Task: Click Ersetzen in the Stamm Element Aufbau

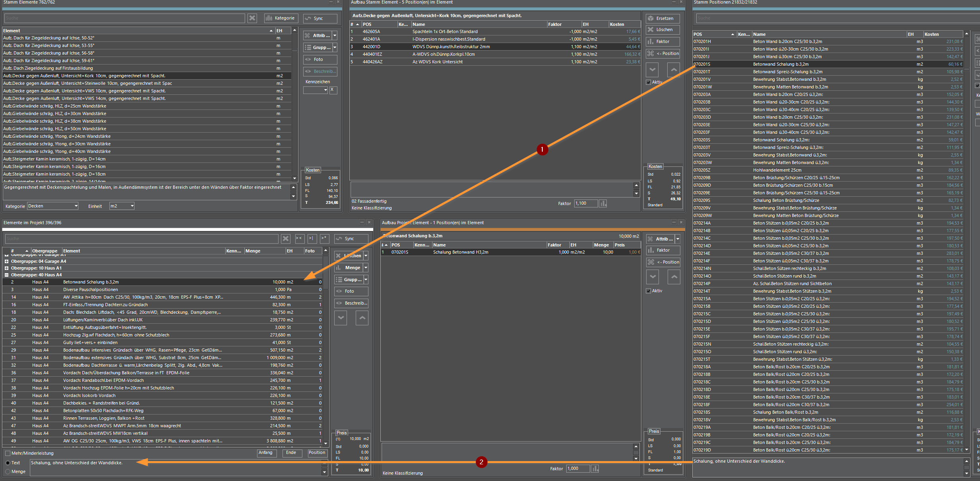Action: pos(662,18)
